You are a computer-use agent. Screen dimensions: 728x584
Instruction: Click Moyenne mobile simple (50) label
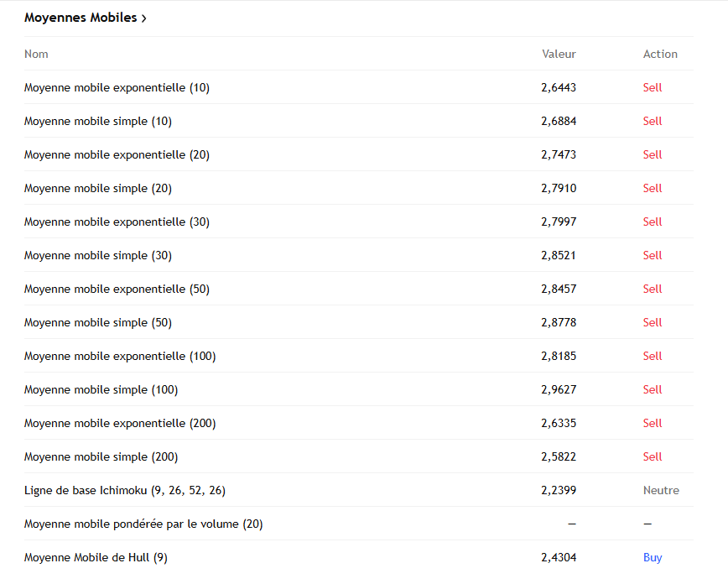pyautogui.click(x=98, y=322)
